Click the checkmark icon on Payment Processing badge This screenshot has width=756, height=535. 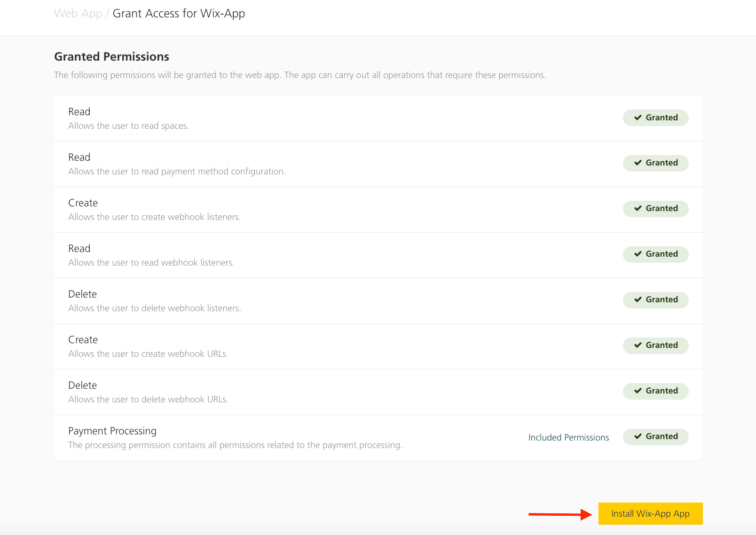tap(639, 436)
